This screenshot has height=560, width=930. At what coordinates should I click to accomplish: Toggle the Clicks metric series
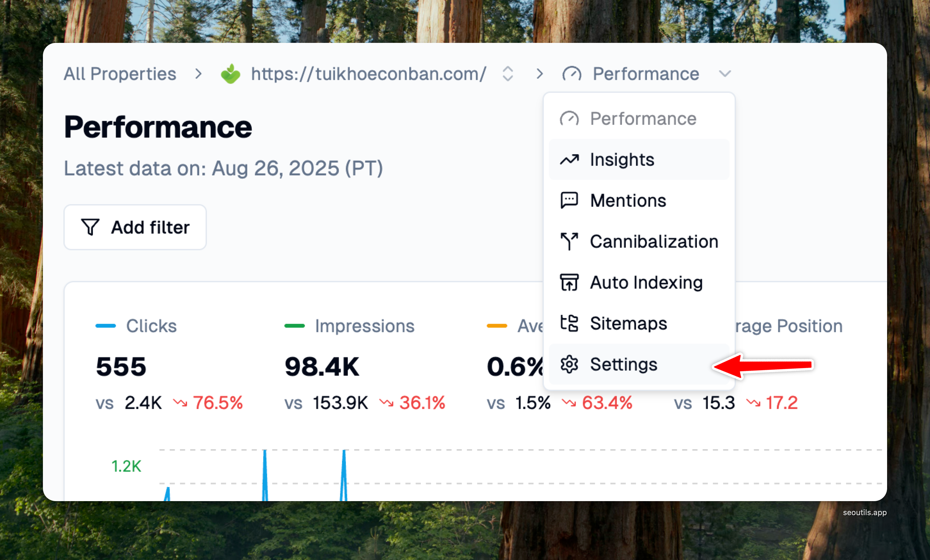(x=151, y=326)
